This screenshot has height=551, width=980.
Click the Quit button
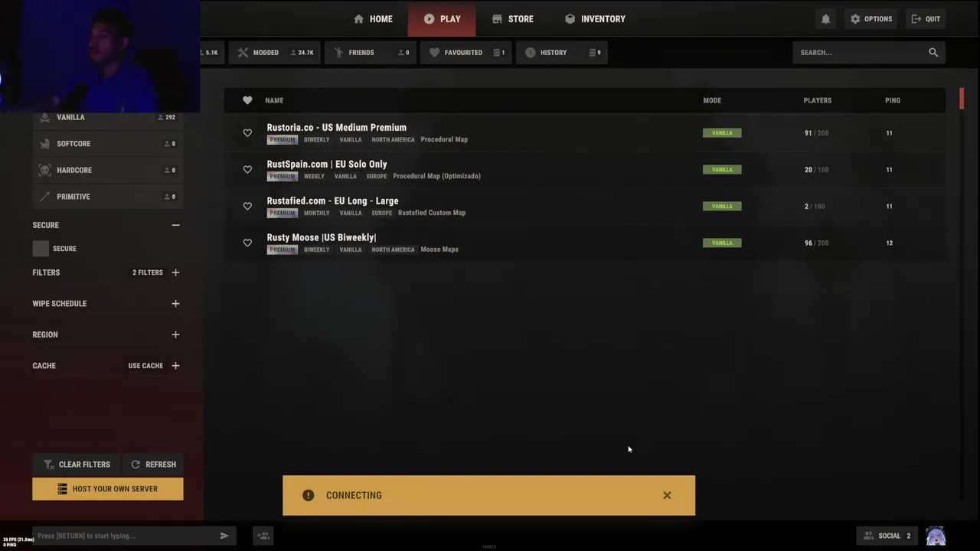pos(926,19)
